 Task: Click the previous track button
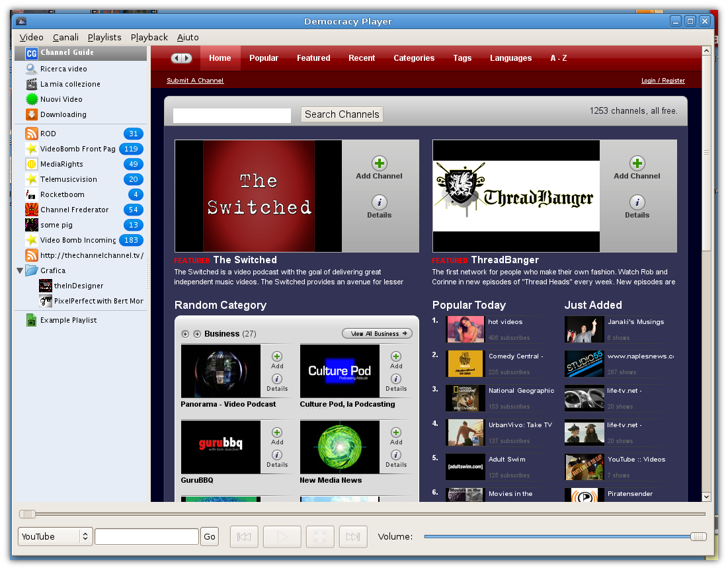point(244,537)
